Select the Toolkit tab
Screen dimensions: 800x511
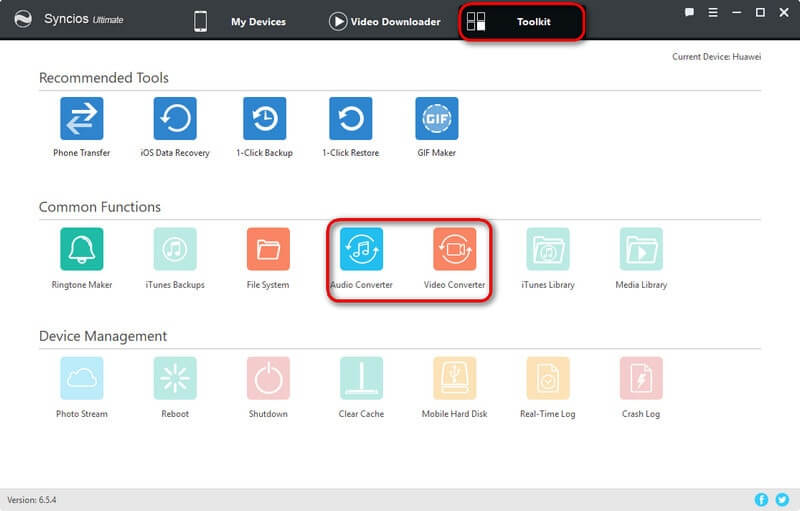pyautogui.click(x=521, y=21)
